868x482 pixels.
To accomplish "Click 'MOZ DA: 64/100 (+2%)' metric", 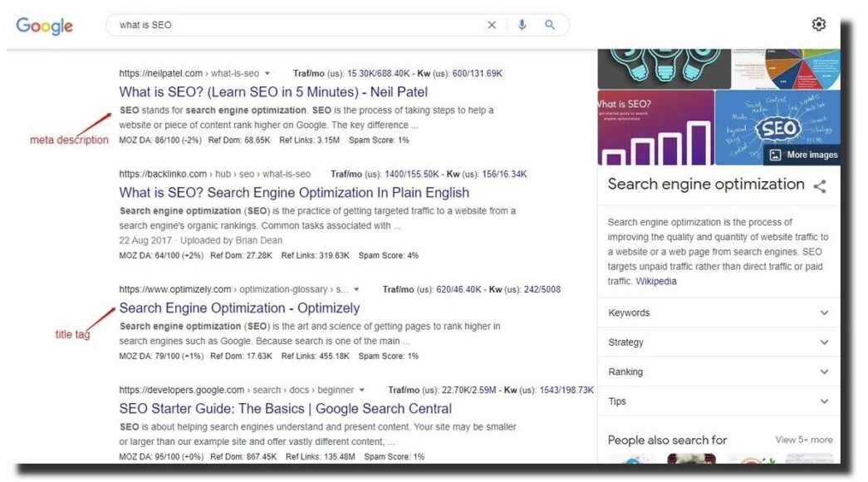I will click(161, 255).
